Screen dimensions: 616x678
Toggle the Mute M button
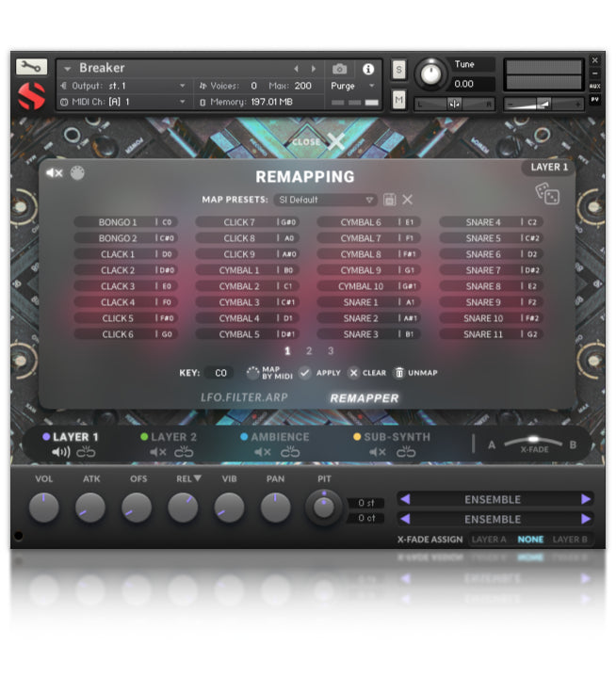pyautogui.click(x=398, y=100)
